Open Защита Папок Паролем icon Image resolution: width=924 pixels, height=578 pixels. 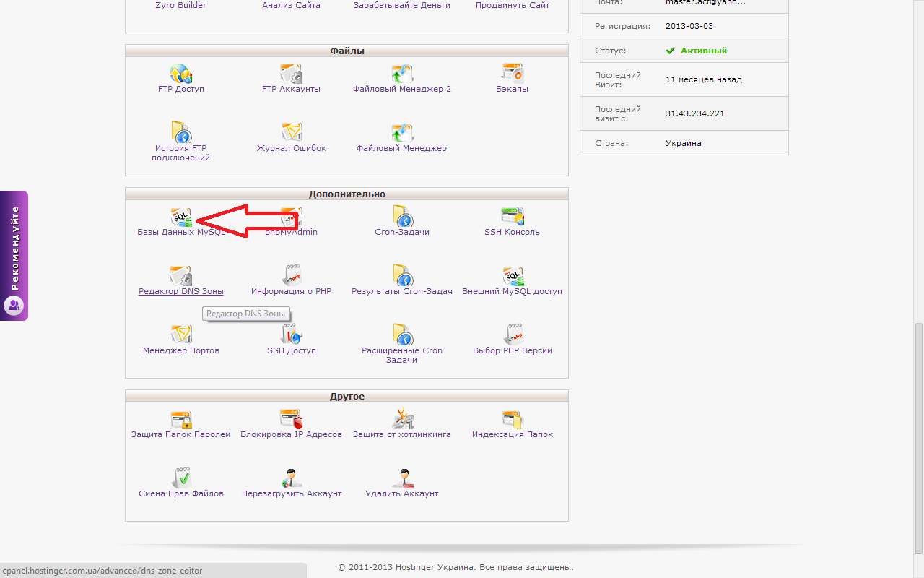[181, 419]
